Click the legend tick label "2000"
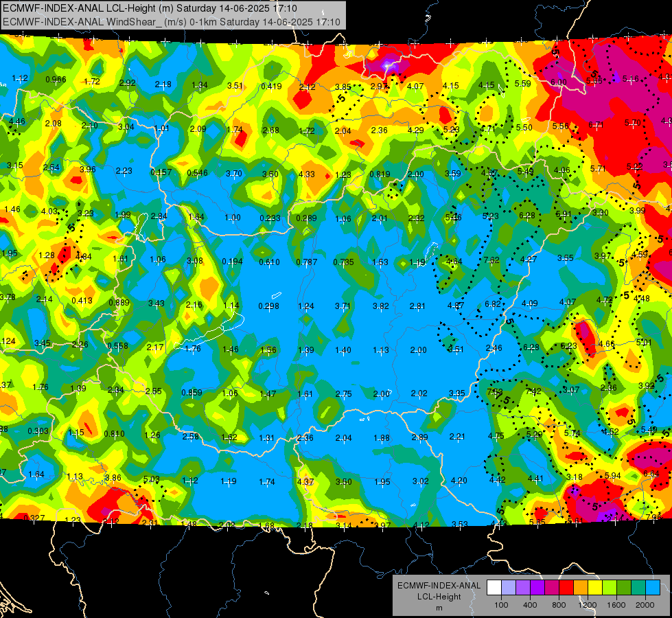 tap(645, 605)
